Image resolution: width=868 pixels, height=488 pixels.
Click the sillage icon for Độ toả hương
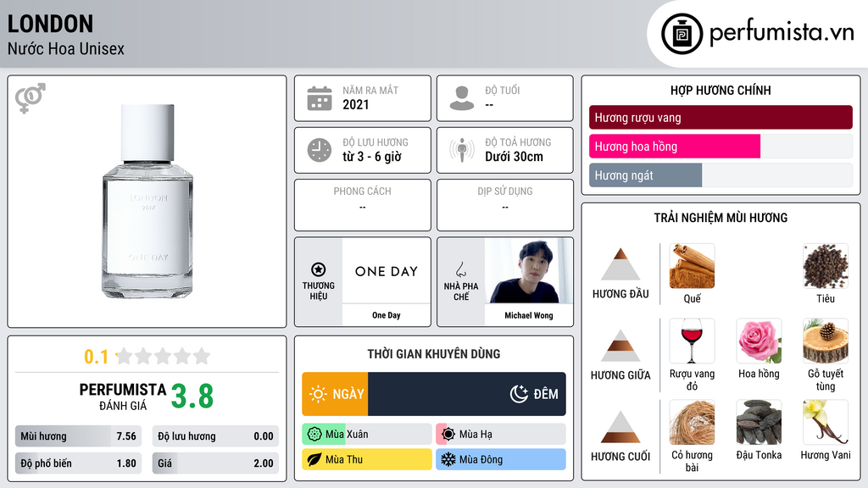(462, 150)
